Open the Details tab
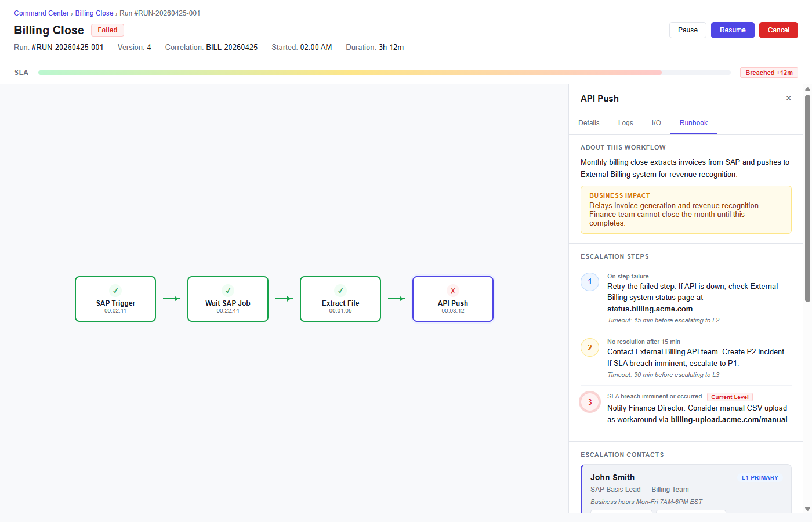The height and width of the screenshot is (522, 812). tap(589, 123)
